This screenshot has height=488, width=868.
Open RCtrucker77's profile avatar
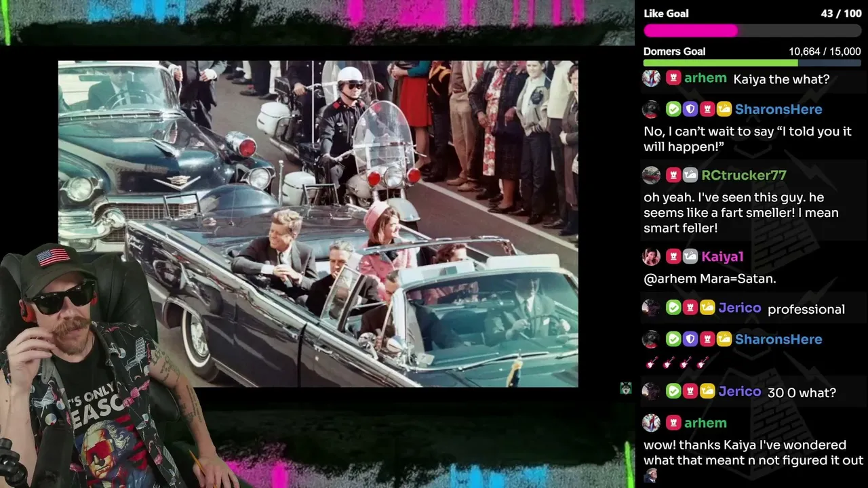tap(651, 175)
